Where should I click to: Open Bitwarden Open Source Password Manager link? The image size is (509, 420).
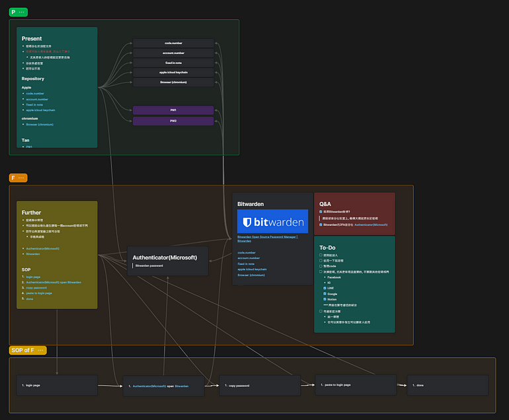267,238
